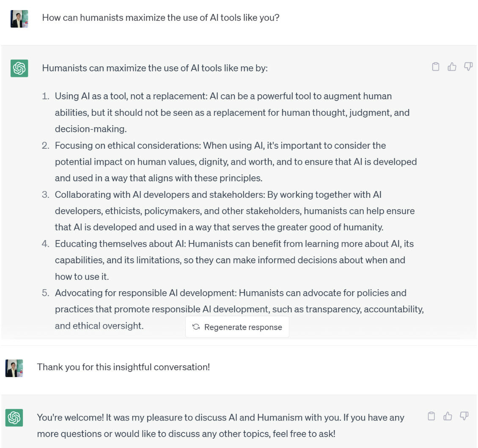Click list item "Collaborating with AI developers"
The width and height of the screenshot is (478, 448).
pos(228,211)
